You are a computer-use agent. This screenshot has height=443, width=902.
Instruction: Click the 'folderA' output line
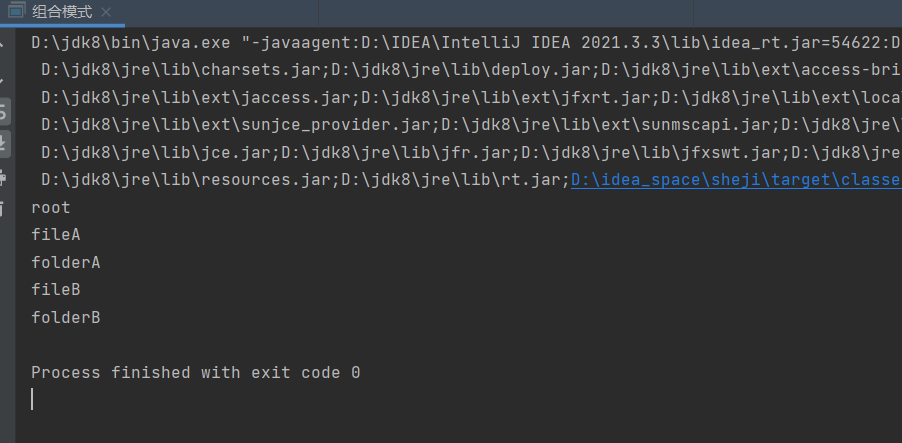pos(66,262)
